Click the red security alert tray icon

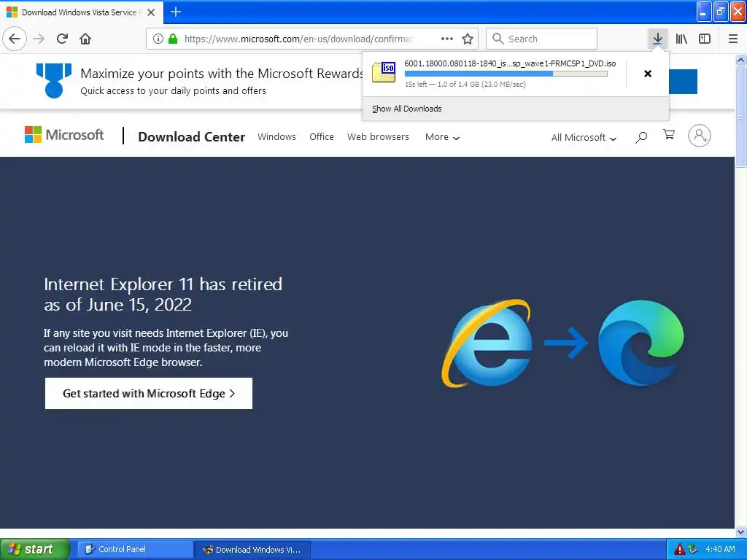point(679,549)
